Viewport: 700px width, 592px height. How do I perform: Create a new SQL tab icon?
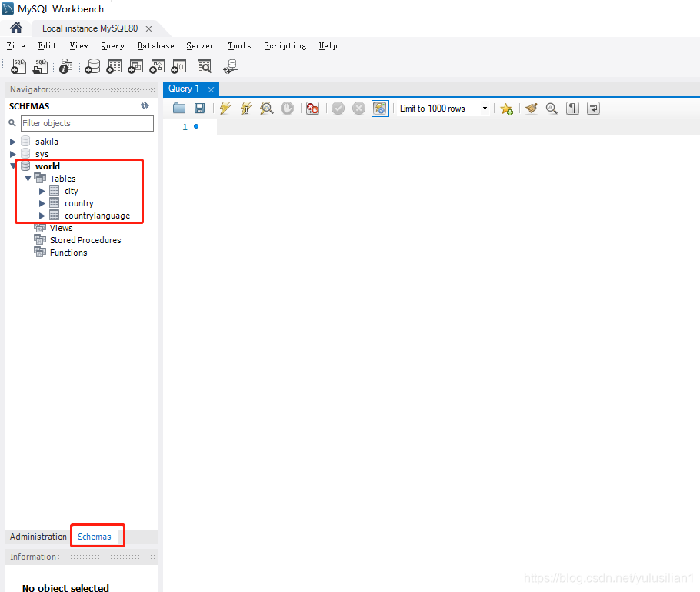pos(18,66)
